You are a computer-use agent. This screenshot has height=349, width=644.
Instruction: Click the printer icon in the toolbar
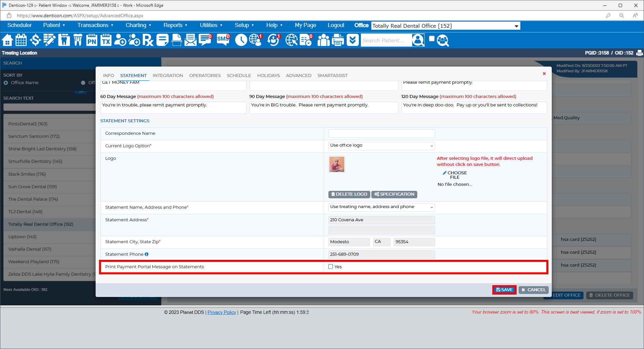click(x=338, y=40)
